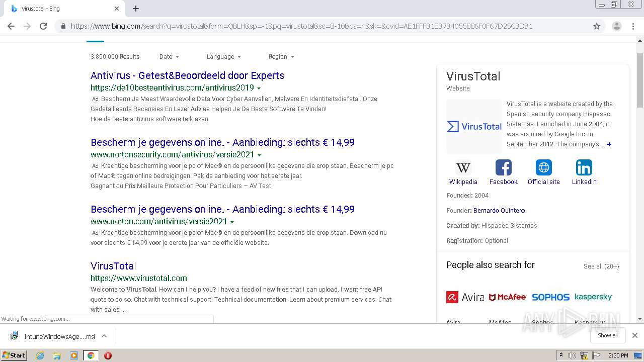Bookmark this page with the star
644x362 pixels.
pos(597,26)
